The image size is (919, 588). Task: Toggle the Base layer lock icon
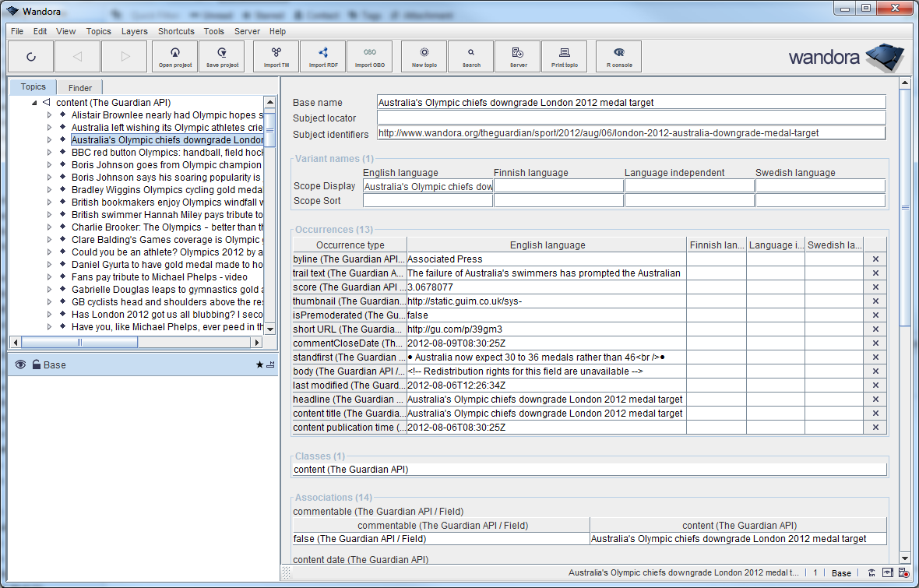point(36,364)
